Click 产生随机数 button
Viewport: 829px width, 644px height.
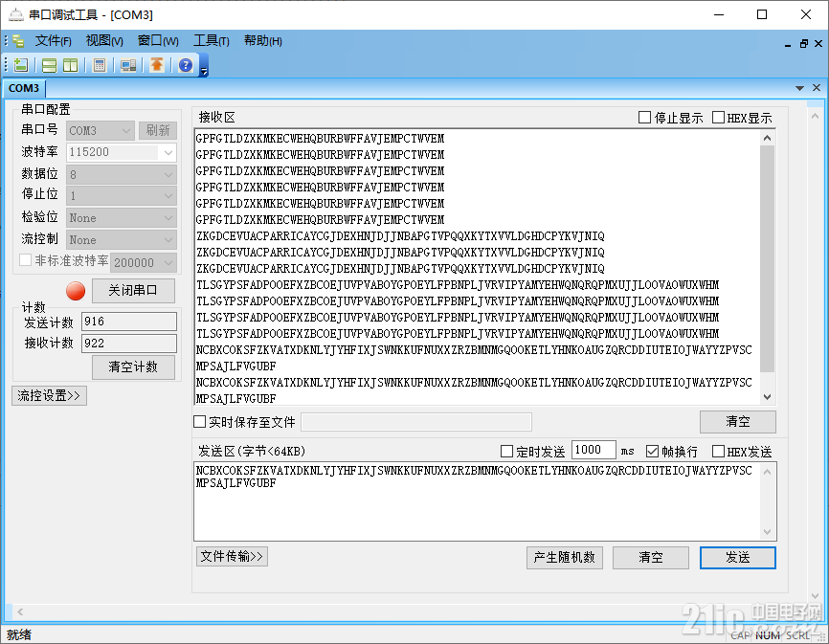[x=565, y=557]
